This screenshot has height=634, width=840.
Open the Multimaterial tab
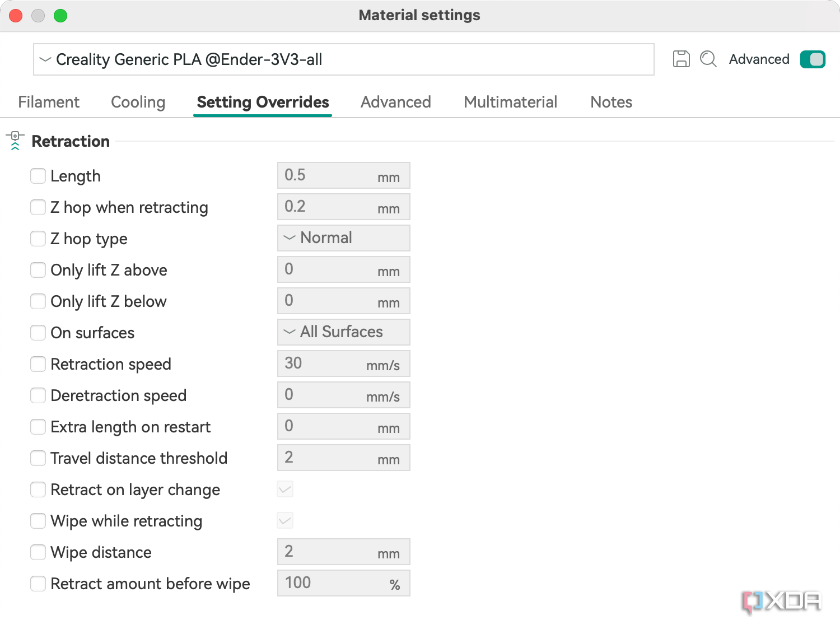tap(510, 102)
